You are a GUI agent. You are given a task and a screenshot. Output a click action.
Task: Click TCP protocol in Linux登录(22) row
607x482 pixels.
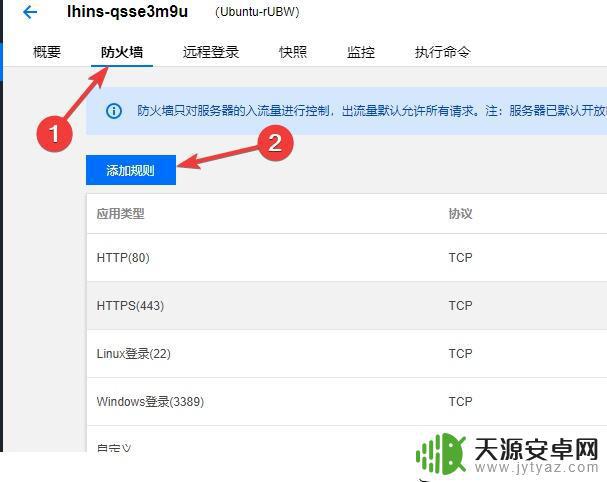(460, 353)
